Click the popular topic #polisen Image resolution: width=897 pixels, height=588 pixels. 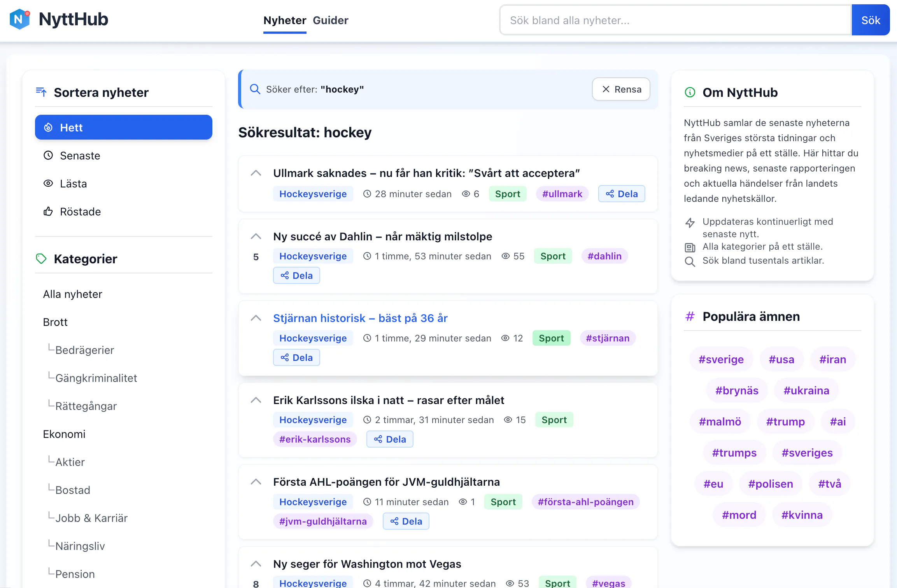tap(771, 484)
